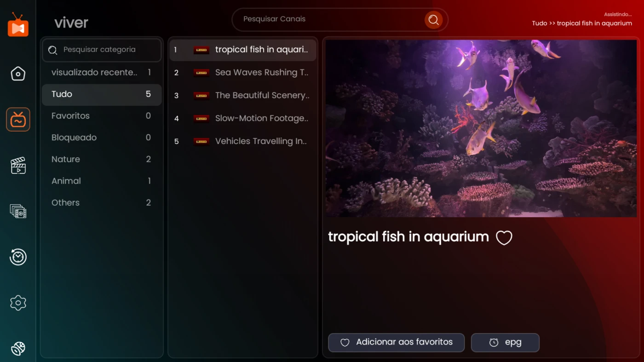Open the Bloqueado category
This screenshot has height=362, width=644.
click(x=102, y=138)
